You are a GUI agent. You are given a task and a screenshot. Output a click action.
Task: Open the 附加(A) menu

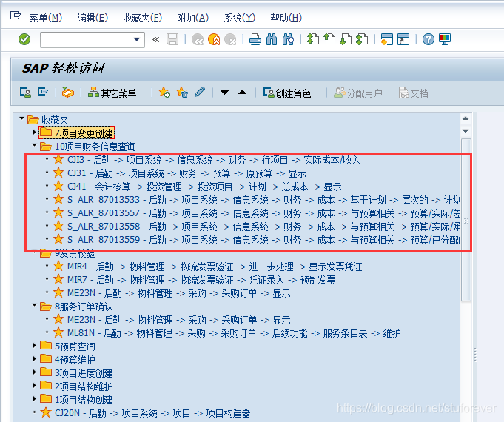tap(192, 18)
